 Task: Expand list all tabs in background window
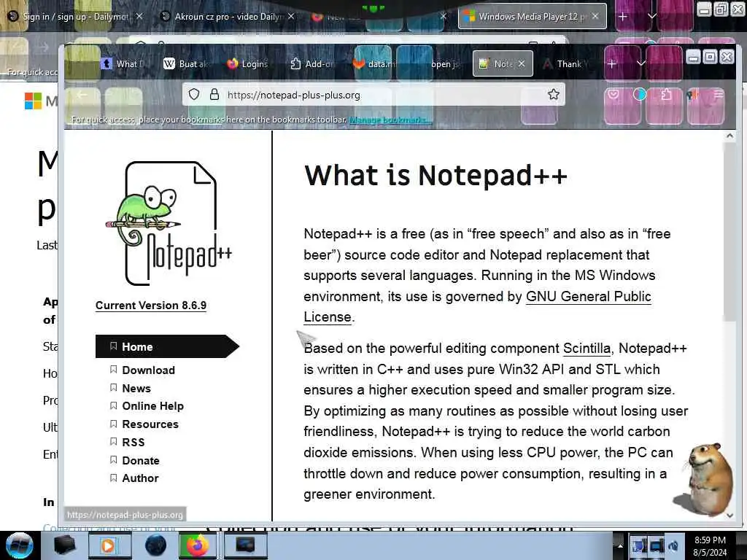coord(651,16)
